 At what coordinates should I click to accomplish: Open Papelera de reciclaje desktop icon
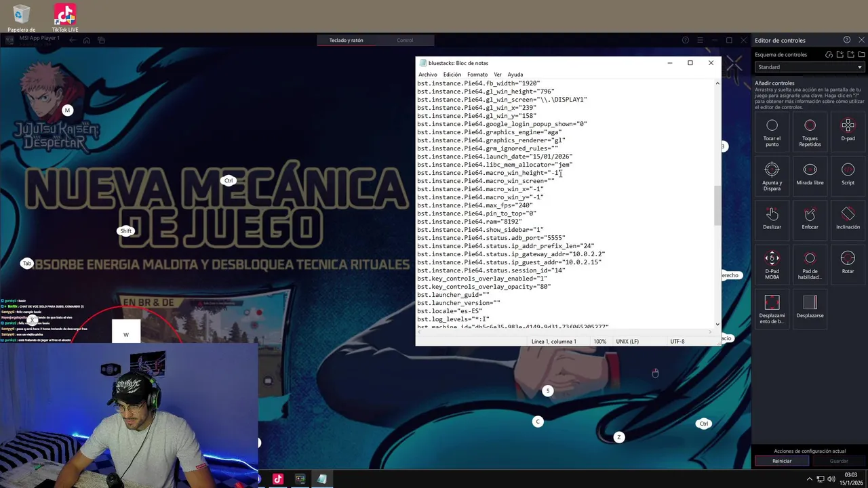21,18
